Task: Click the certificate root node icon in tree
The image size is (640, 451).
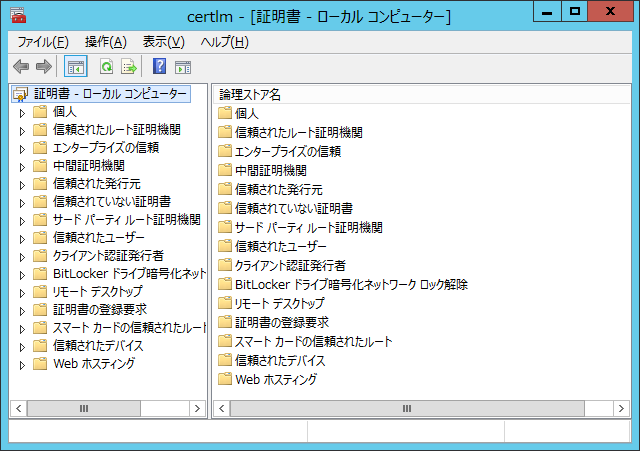Action: pyautogui.click(x=20, y=94)
